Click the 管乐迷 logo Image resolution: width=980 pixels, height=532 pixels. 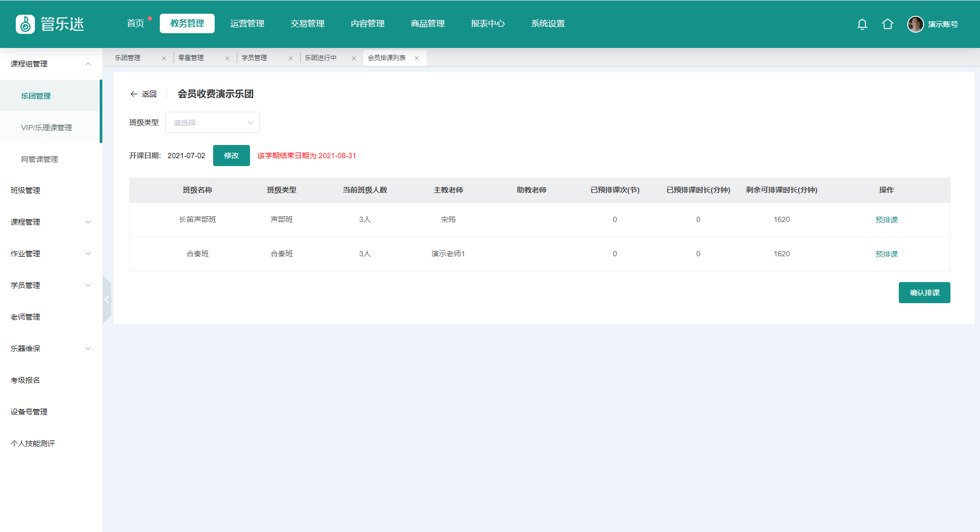coord(50,24)
